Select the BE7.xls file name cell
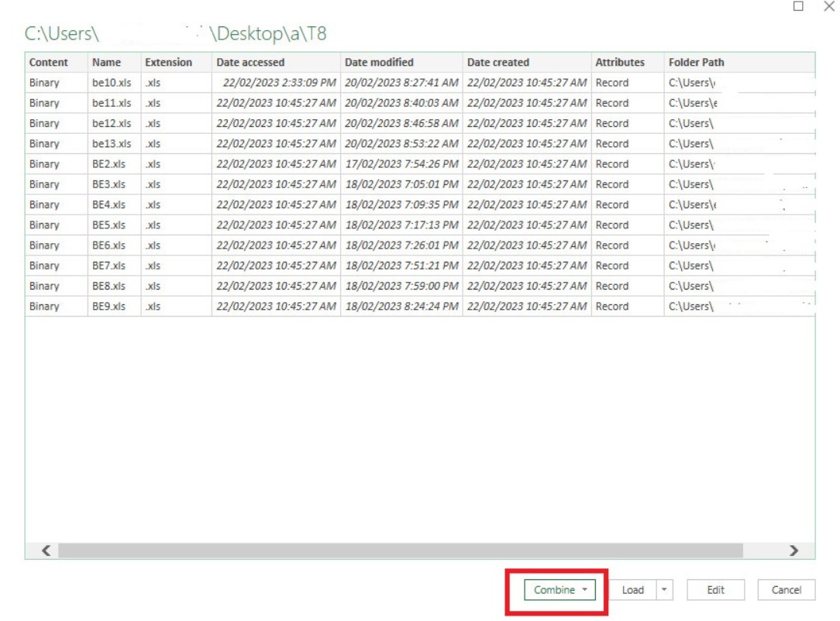Screen dimensions: 840x621 pyautogui.click(x=114, y=266)
